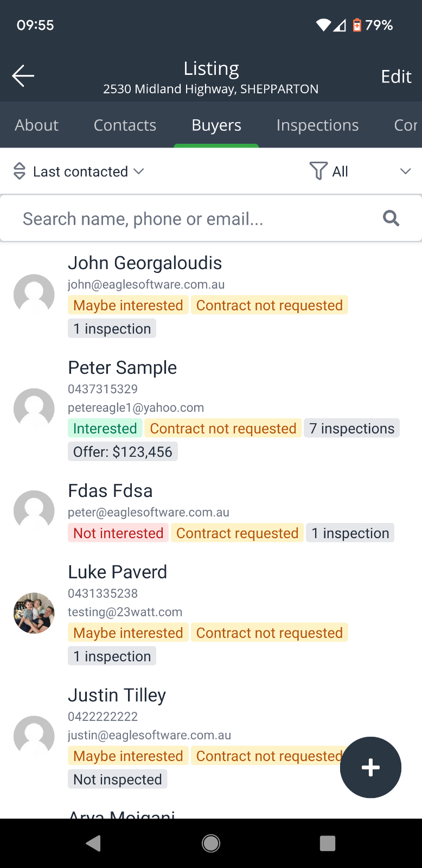
Task: Open John Georgaloudis avatar icon
Action: click(34, 295)
